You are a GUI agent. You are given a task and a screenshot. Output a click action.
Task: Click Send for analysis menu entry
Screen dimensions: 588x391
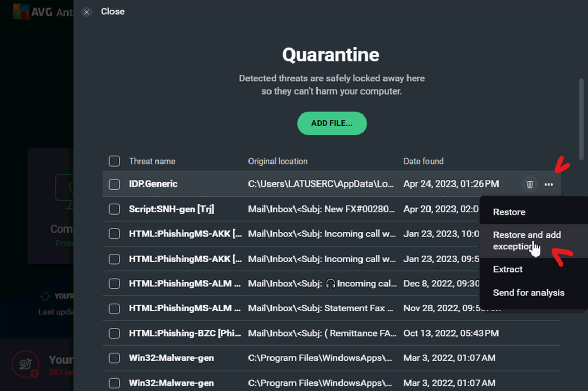click(528, 293)
